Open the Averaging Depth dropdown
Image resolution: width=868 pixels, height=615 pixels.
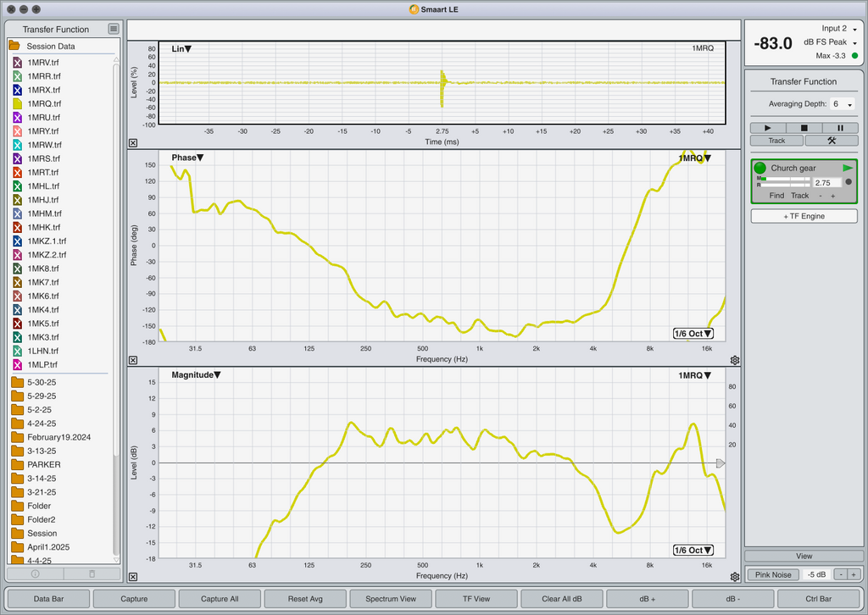(x=842, y=104)
